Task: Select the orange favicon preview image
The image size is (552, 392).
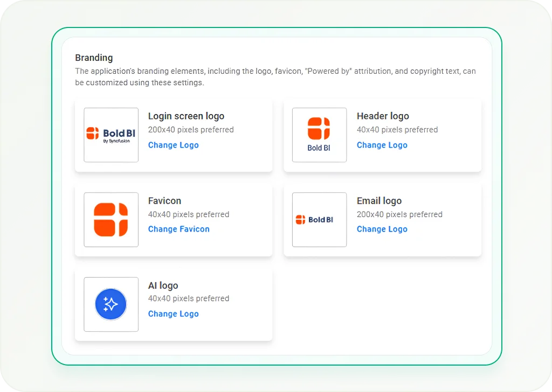Action: click(x=111, y=220)
